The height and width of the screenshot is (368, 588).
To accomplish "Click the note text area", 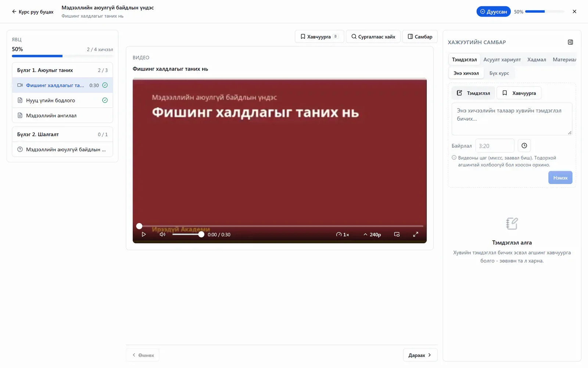I will click(512, 119).
